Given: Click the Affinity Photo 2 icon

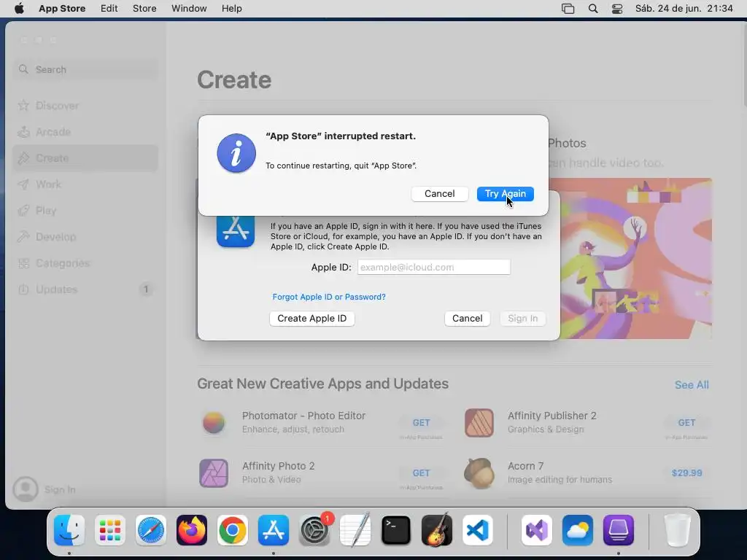Looking at the screenshot, I should [x=214, y=473].
